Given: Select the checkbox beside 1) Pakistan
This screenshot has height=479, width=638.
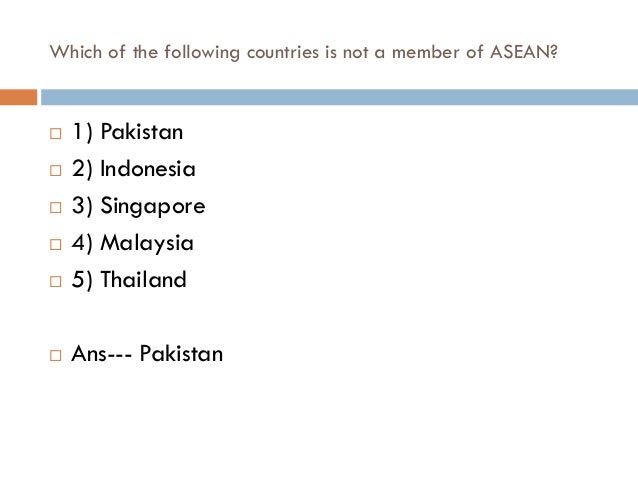Looking at the screenshot, I should click(55, 133).
